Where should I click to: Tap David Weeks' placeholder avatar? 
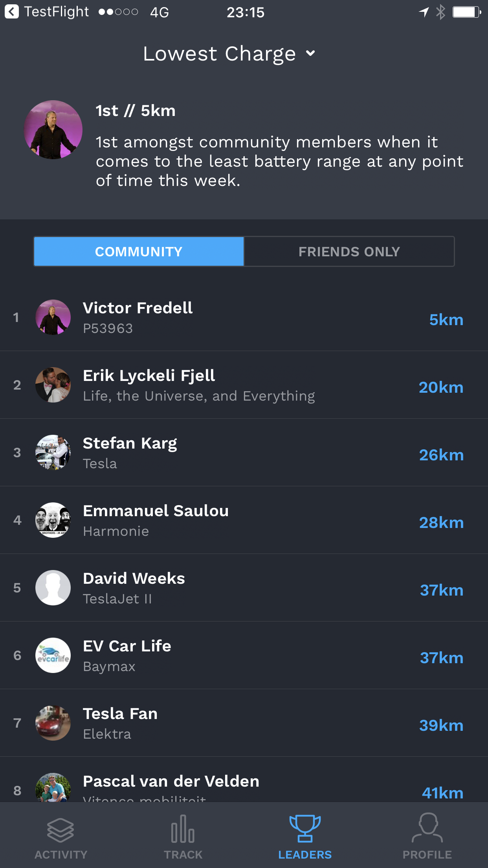(53, 588)
